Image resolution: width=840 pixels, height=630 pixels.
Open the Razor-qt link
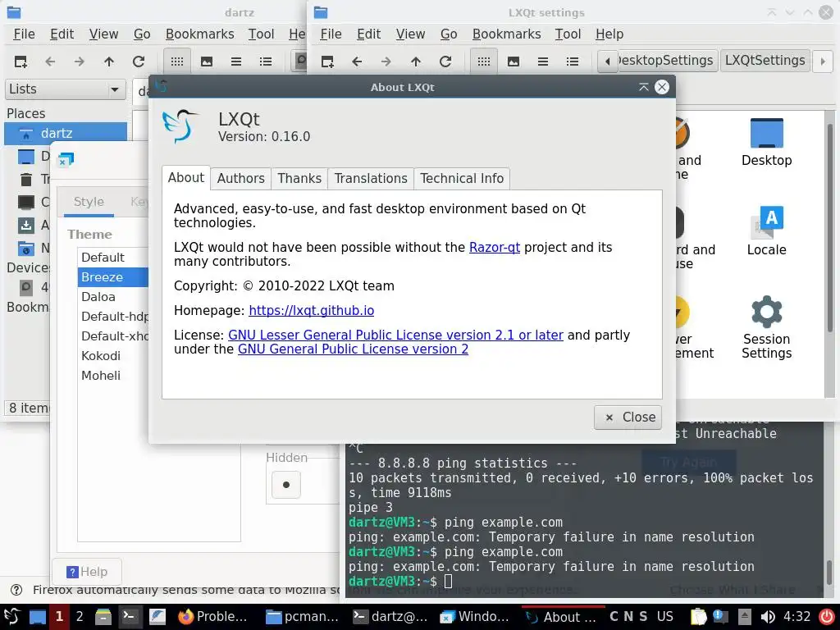coord(495,248)
